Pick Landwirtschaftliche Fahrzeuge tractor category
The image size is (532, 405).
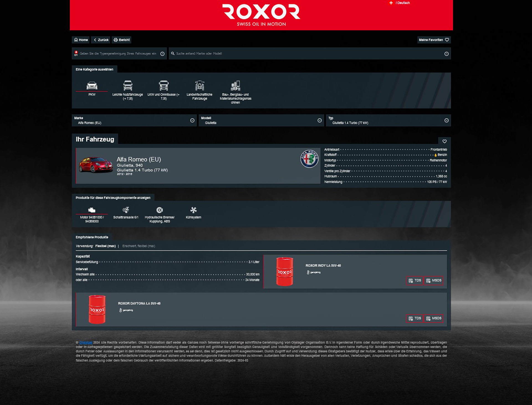(199, 86)
